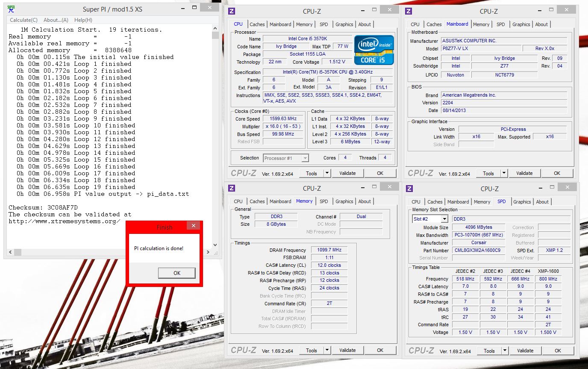Switch to Caches tab in CPU window
588x369 pixels.
[x=257, y=24]
